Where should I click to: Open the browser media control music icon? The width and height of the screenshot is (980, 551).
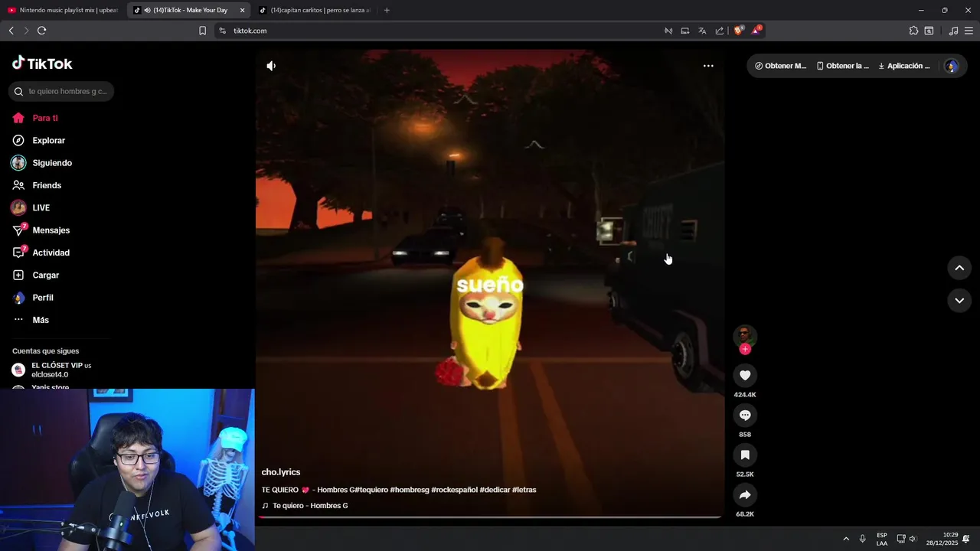(x=953, y=31)
